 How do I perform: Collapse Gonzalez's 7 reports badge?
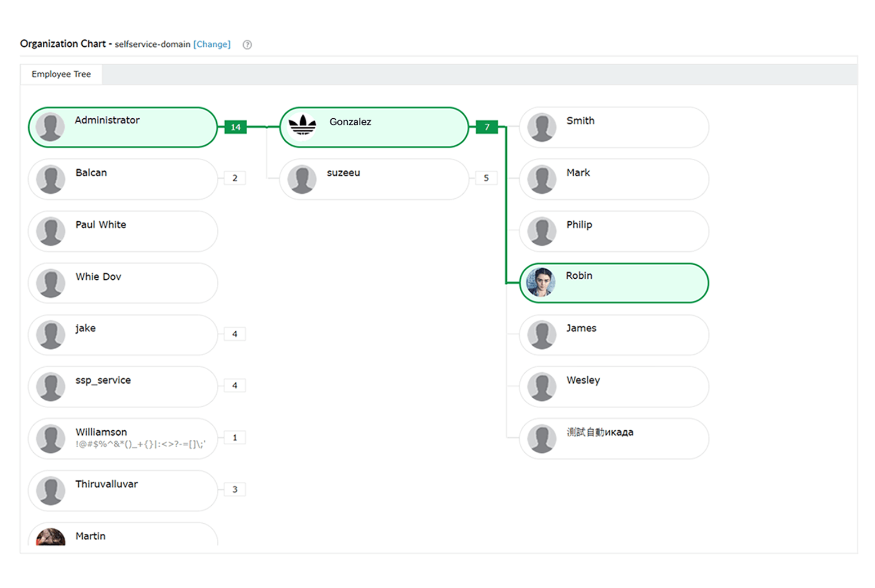click(x=487, y=127)
